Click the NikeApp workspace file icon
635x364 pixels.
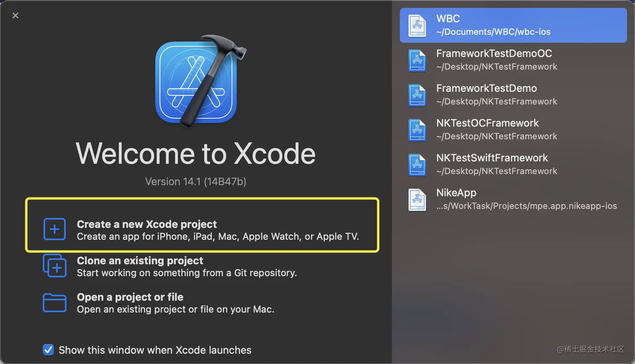coord(417,199)
